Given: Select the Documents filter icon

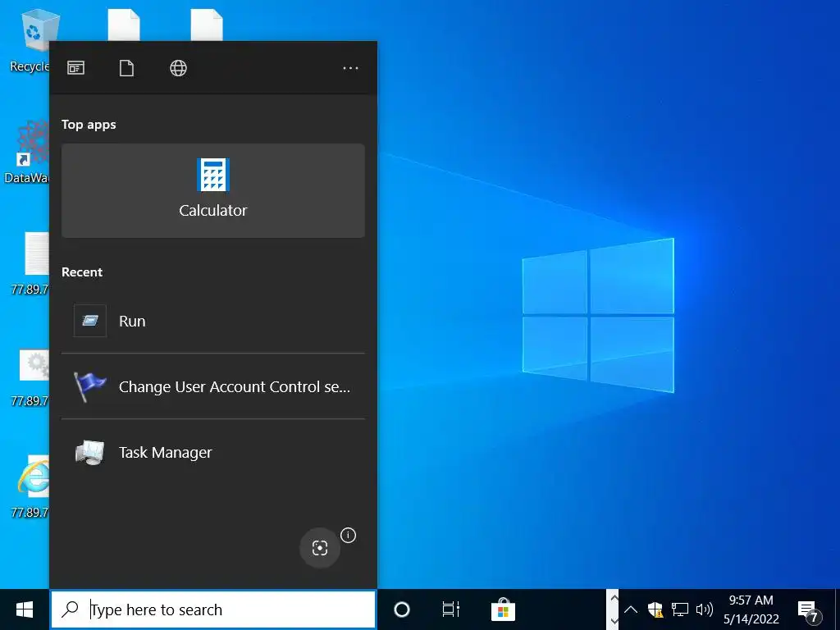Looking at the screenshot, I should tap(126, 68).
